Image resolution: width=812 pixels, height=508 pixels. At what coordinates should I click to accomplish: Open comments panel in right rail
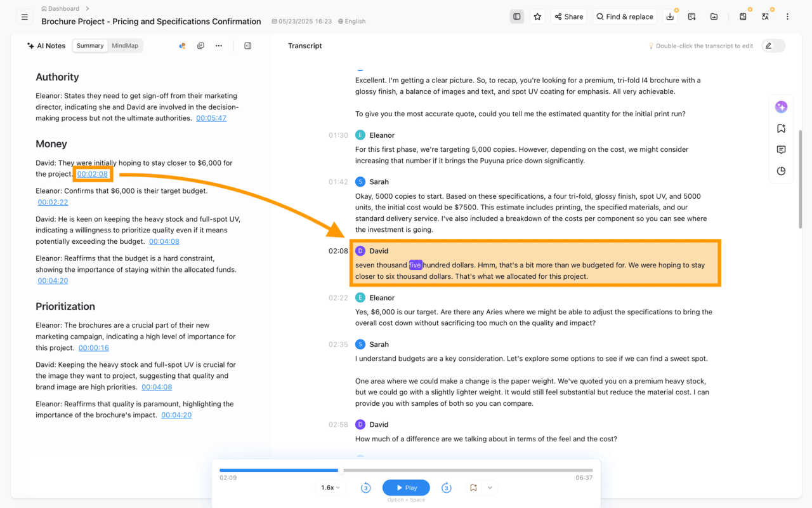tap(781, 150)
